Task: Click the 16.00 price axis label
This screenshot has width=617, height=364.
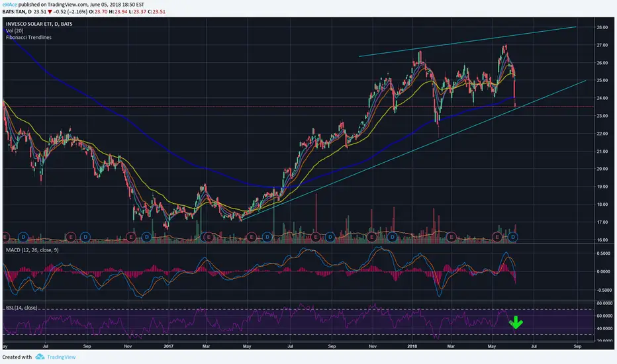Action: click(602, 240)
